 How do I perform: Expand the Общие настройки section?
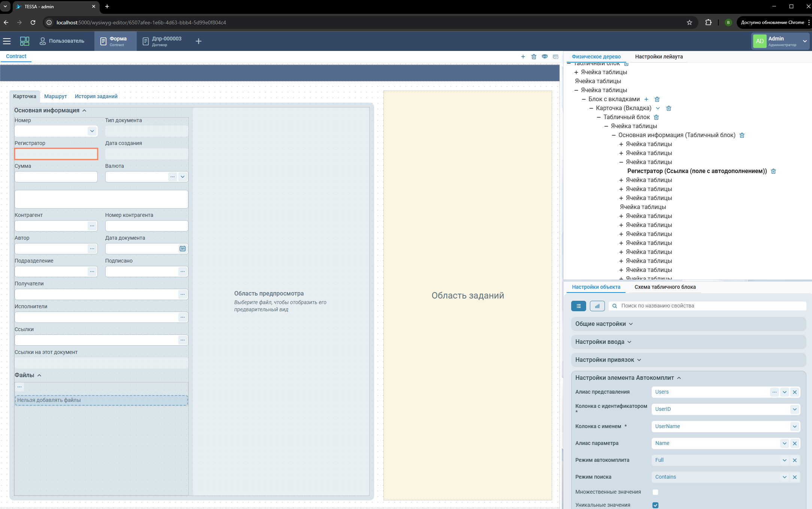(604, 324)
